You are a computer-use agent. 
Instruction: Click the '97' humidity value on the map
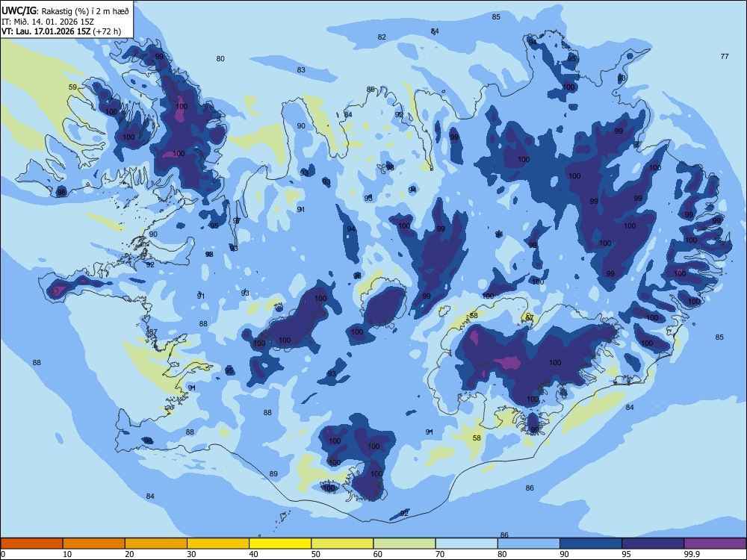coord(237,220)
